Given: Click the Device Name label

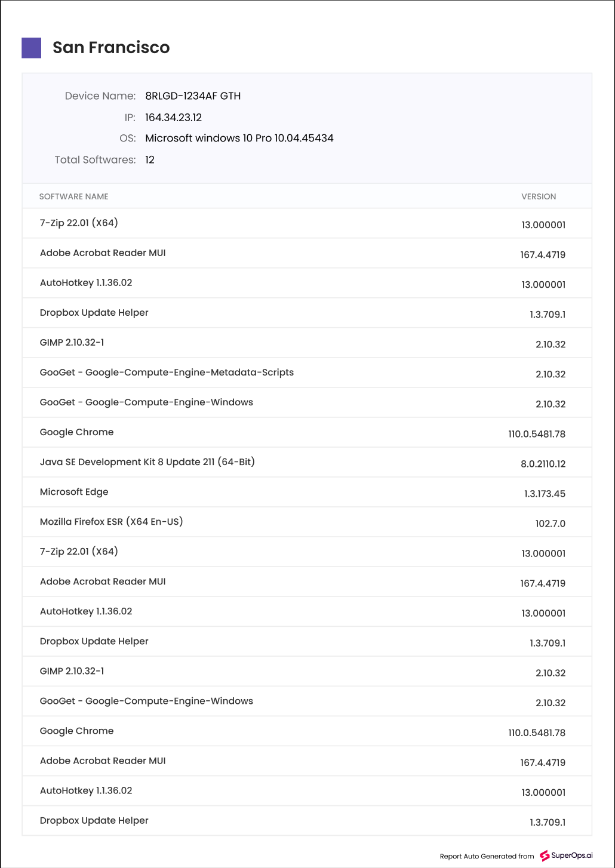Looking at the screenshot, I should click(x=100, y=96).
